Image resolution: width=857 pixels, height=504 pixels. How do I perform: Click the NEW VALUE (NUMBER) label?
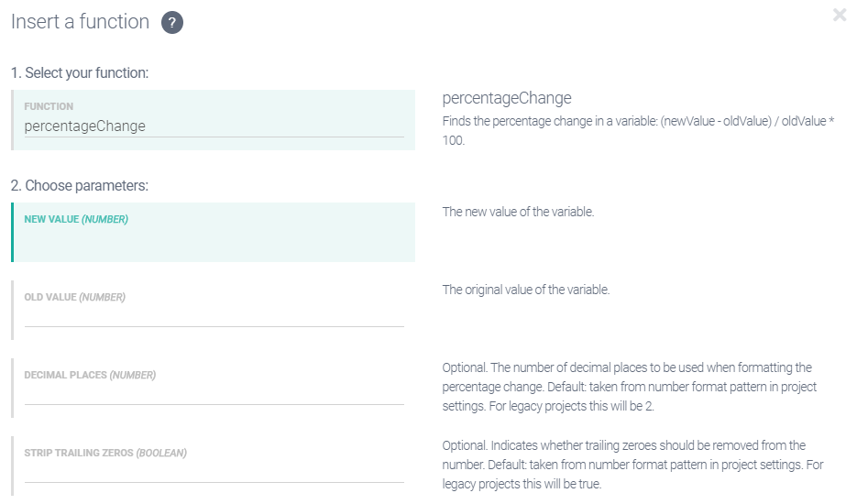(76, 220)
